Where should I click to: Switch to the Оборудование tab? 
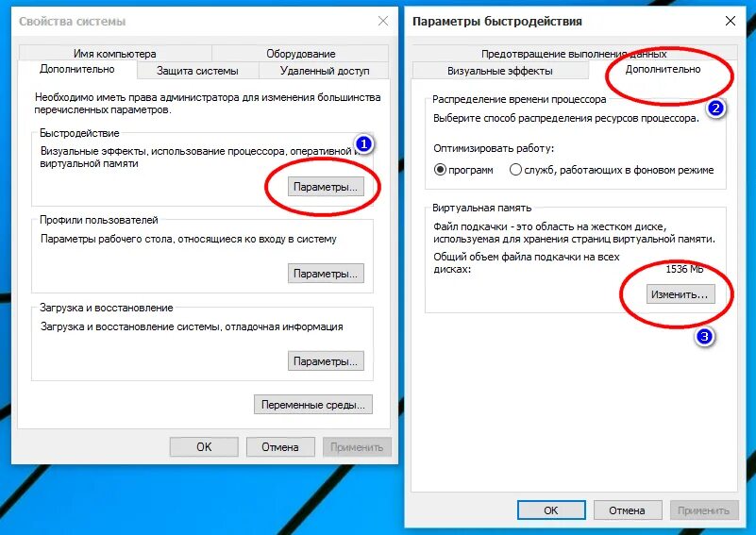pyautogui.click(x=300, y=54)
